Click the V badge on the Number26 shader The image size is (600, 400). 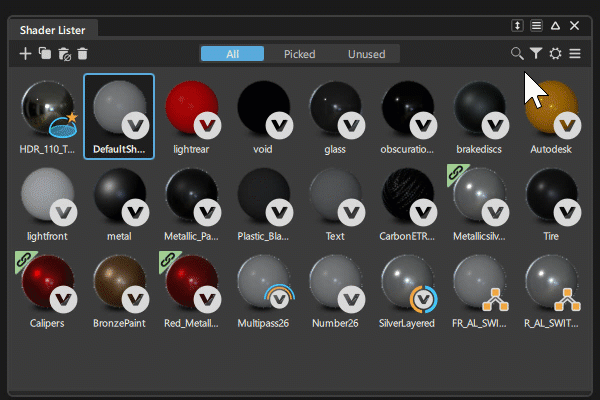[351, 299]
